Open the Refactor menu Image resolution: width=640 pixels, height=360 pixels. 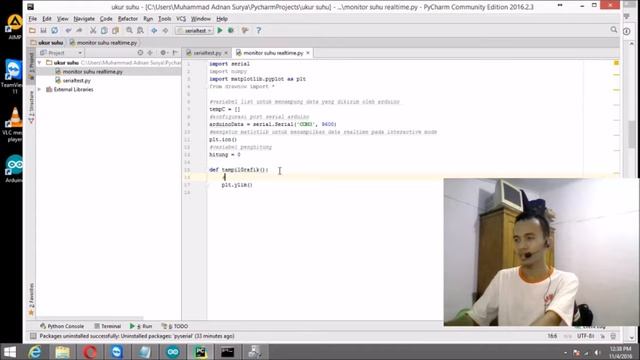(x=128, y=19)
